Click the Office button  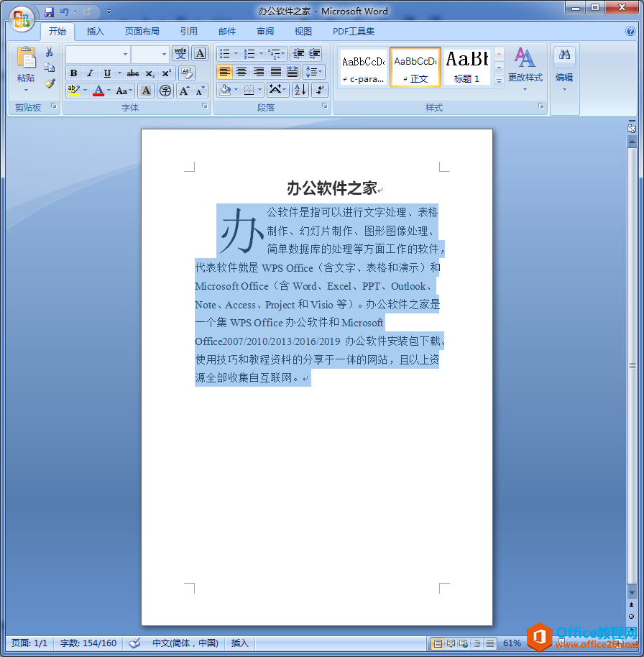click(x=22, y=19)
